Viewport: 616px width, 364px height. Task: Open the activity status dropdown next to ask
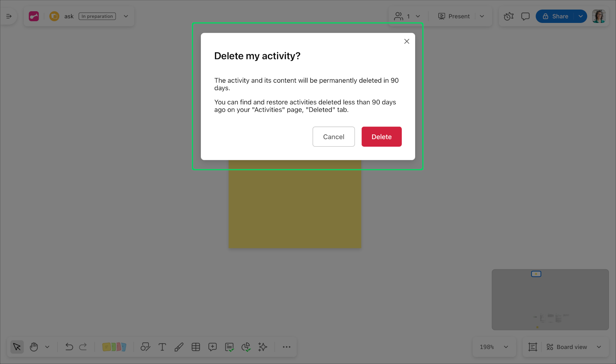[x=126, y=16]
